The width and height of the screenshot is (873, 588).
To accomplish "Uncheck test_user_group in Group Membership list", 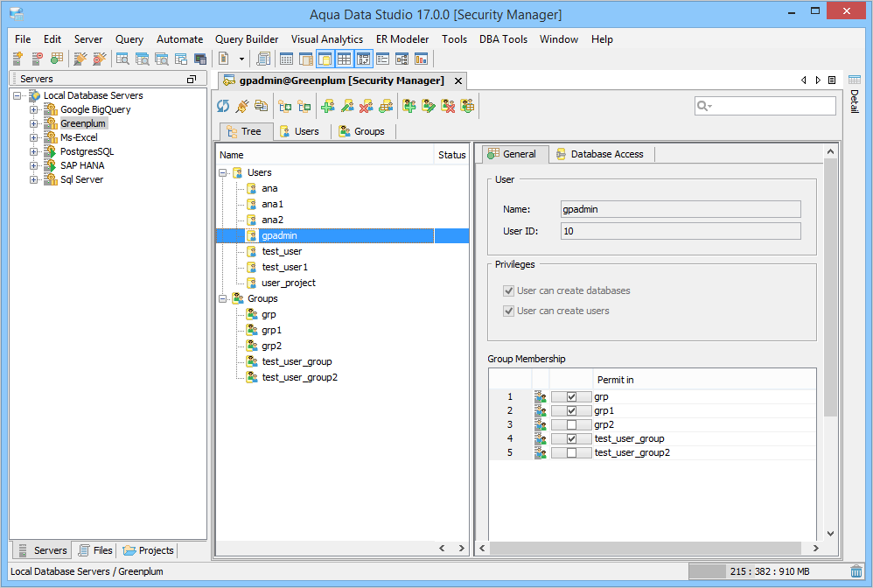I will click(x=571, y=438).
